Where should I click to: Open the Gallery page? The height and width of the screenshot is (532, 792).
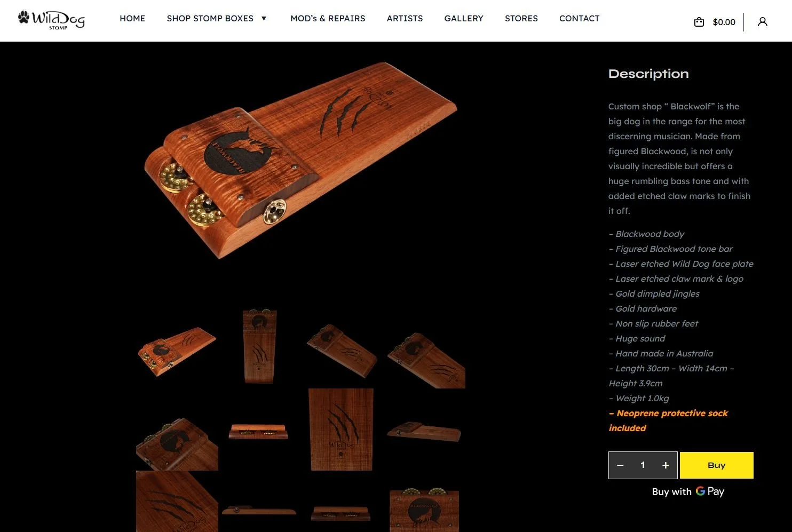[464, 19]
